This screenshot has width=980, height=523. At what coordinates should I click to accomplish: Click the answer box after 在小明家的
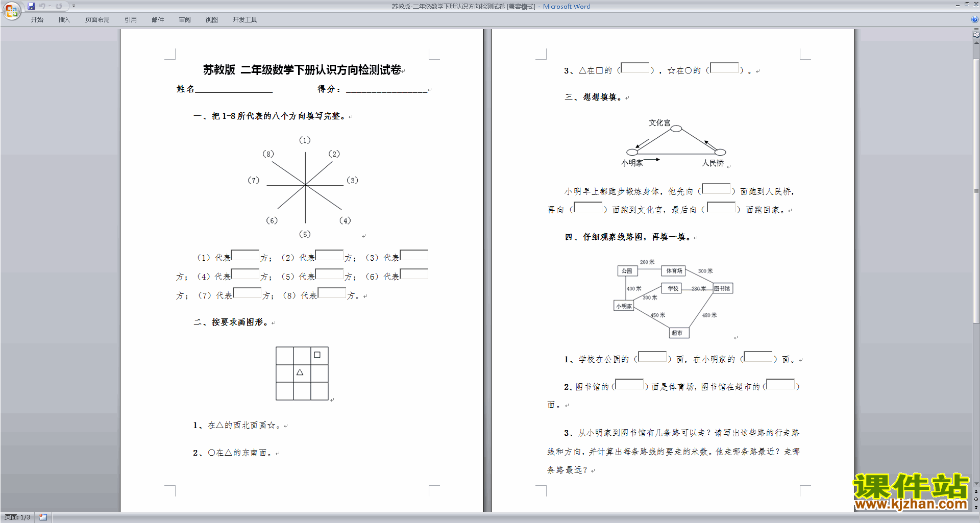(758, 357)
